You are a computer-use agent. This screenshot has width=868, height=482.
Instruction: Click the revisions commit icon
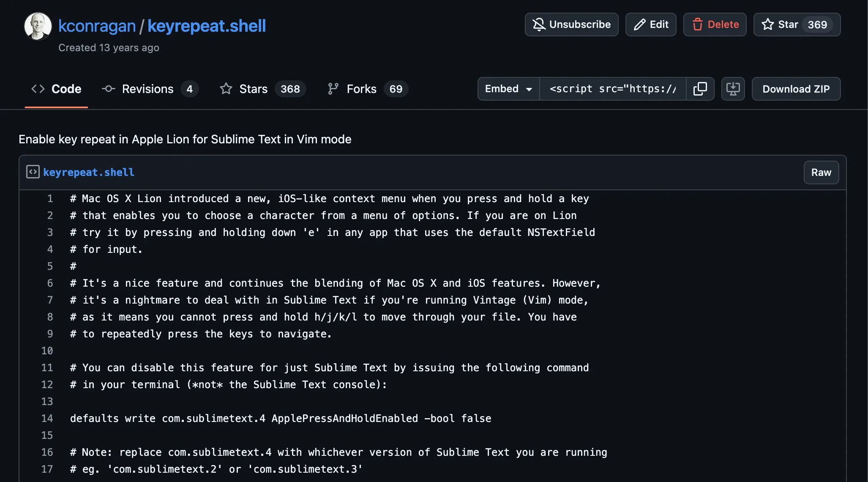[108, 89]
